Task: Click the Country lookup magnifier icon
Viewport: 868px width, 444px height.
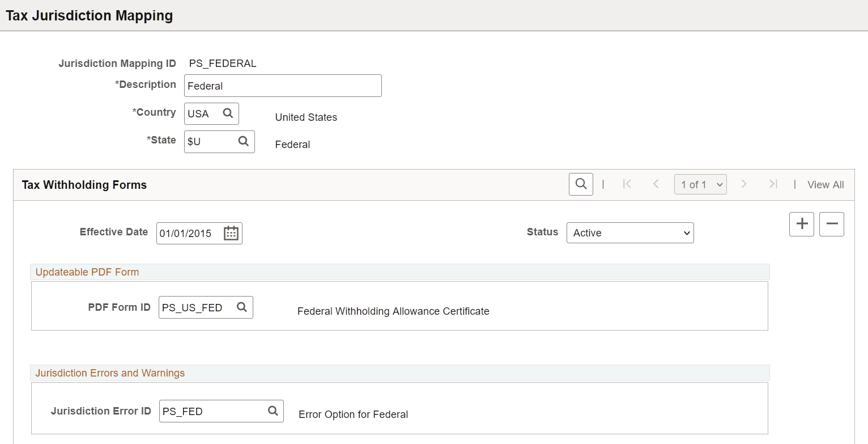Action: 228,113
